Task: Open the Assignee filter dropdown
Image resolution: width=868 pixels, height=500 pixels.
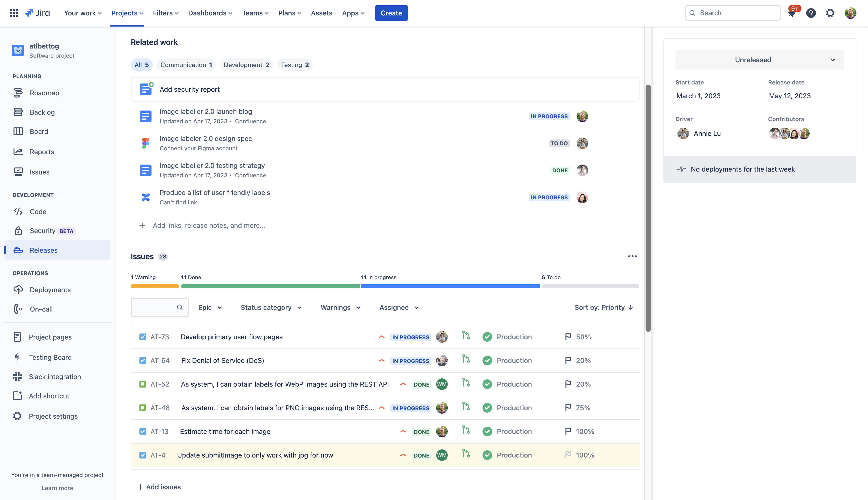Action: coord(399,307)
